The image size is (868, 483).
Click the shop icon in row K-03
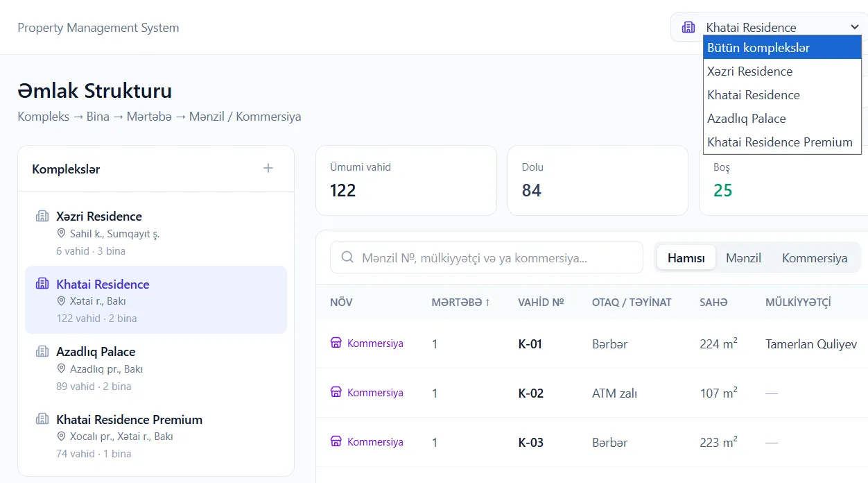(336, 441)
